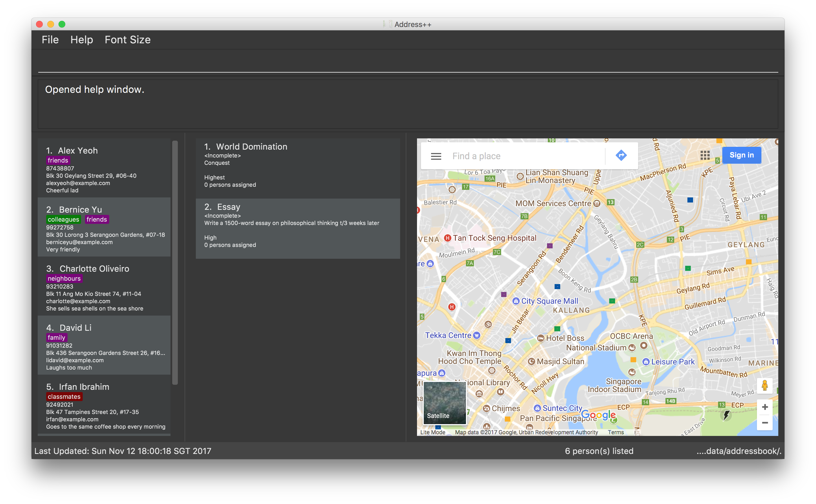Viewport: 816px width, 504px height.
Task: Open the Help menu
Action: [82, 40]
